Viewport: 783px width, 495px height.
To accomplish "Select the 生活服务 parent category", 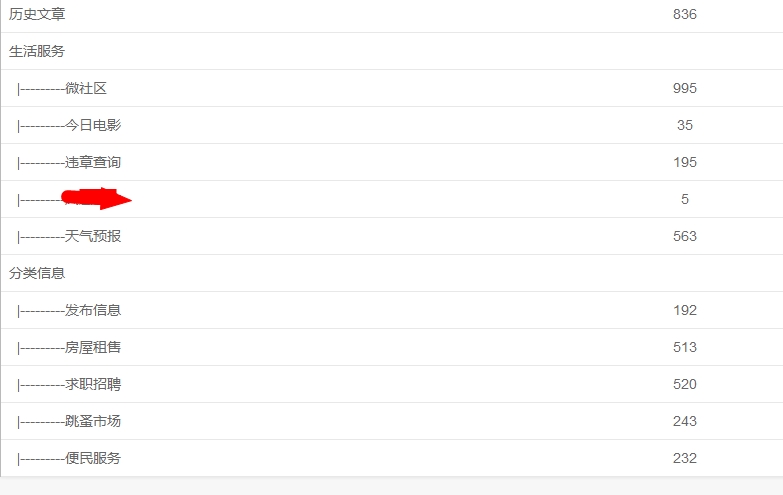I will 38,51.
